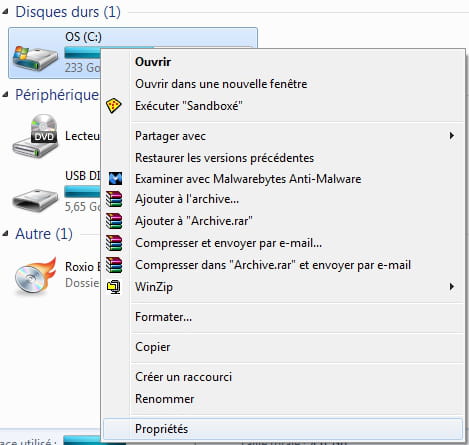Collapse the Disques durs (1) group
The width and height of the screenshot is (469, 445).
pos(5,12)
